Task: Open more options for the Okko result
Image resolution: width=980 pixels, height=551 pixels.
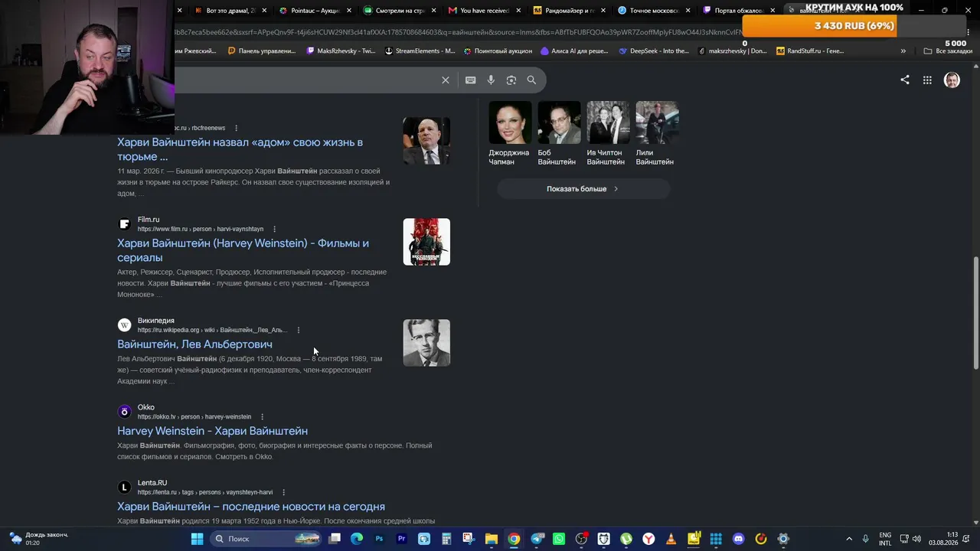Action: click(x=262, y=417)
